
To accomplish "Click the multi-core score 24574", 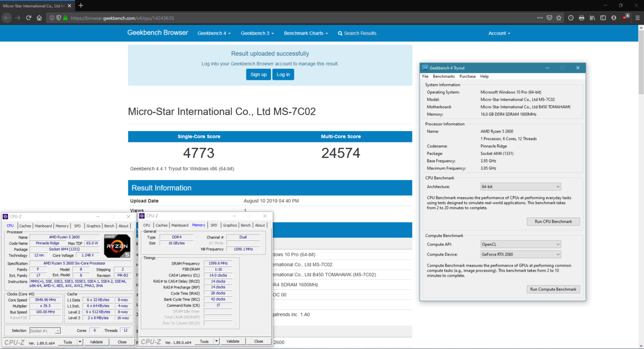I will point(341,153).
